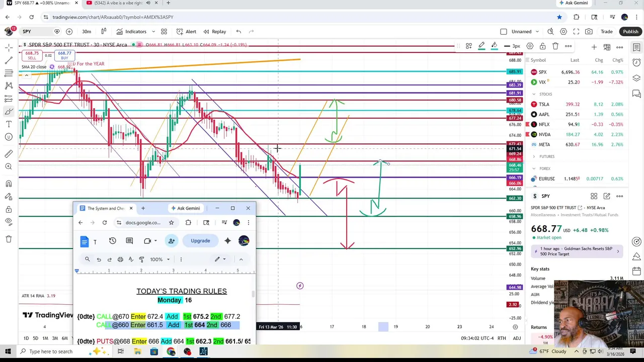The image size is (644, 362).
Task: Open Docs editing mode pencil dropdown
Action: click(x=220, y=259)
